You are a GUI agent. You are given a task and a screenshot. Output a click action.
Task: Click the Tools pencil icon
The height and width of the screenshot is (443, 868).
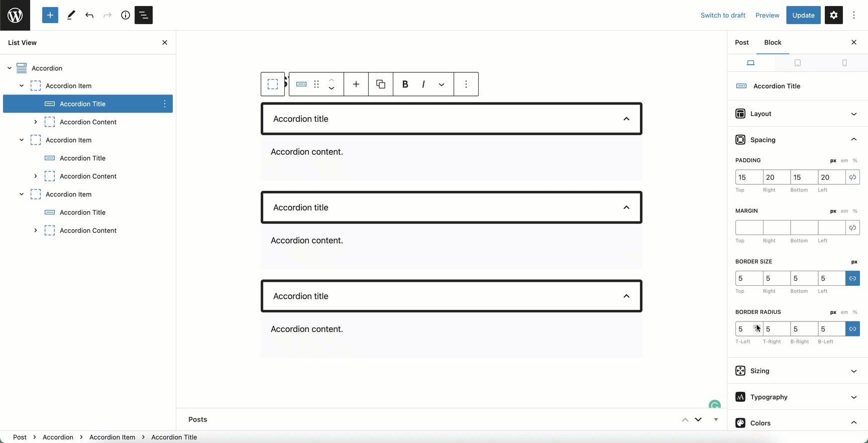(x=71, y=15)
